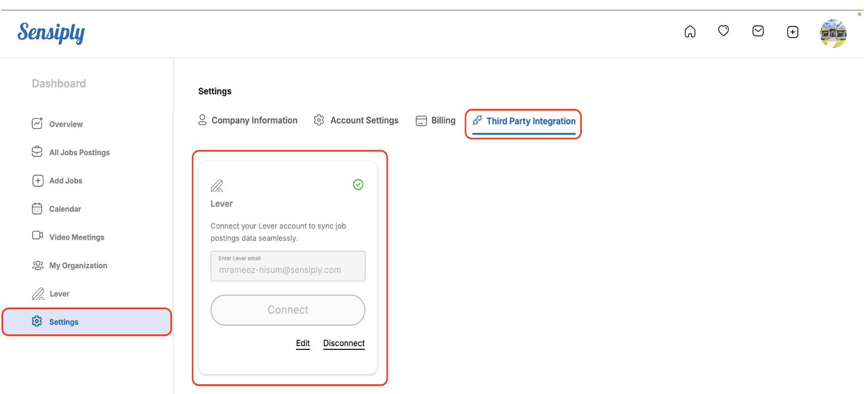
Task: Click the plus square icon in header
Action: point(792,32)
